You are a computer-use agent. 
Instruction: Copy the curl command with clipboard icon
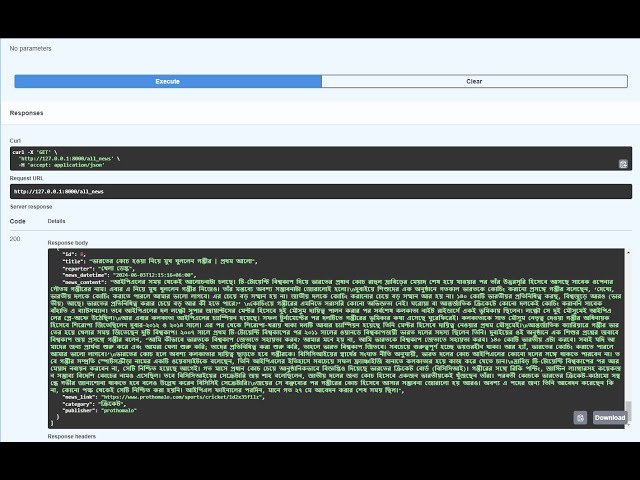pyautogui.click(x=623, y=164)
